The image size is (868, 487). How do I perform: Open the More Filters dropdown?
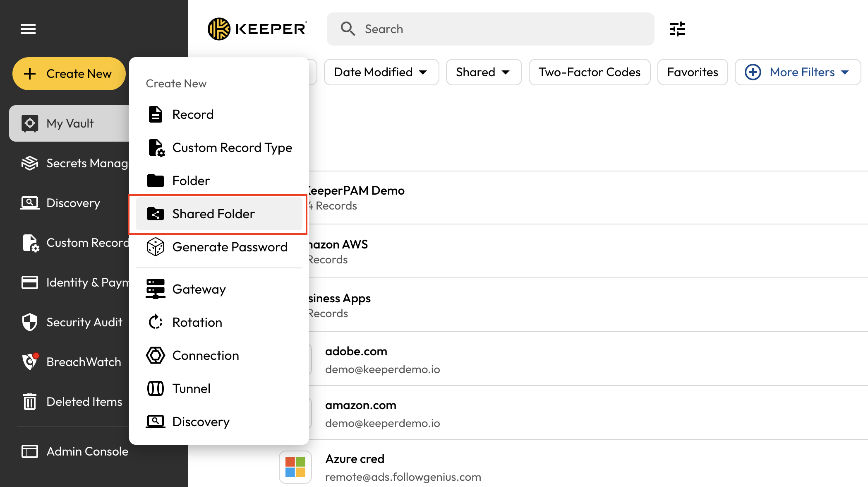797,72
